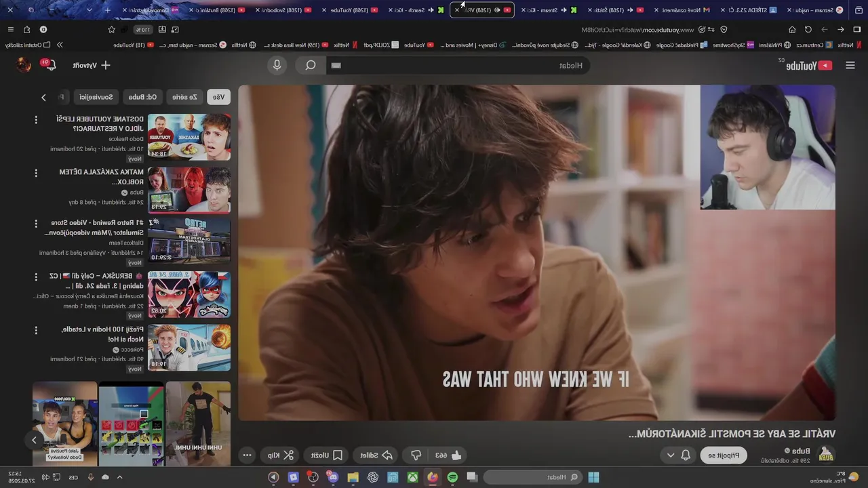
Task: Click the magnifier search button on YouTube
Action: [x=311, y=65]
